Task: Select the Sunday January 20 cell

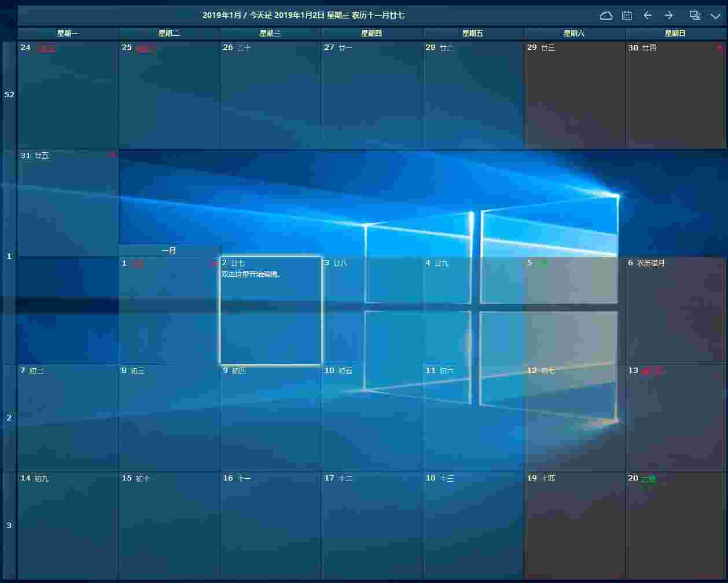Action: [675, 526]
